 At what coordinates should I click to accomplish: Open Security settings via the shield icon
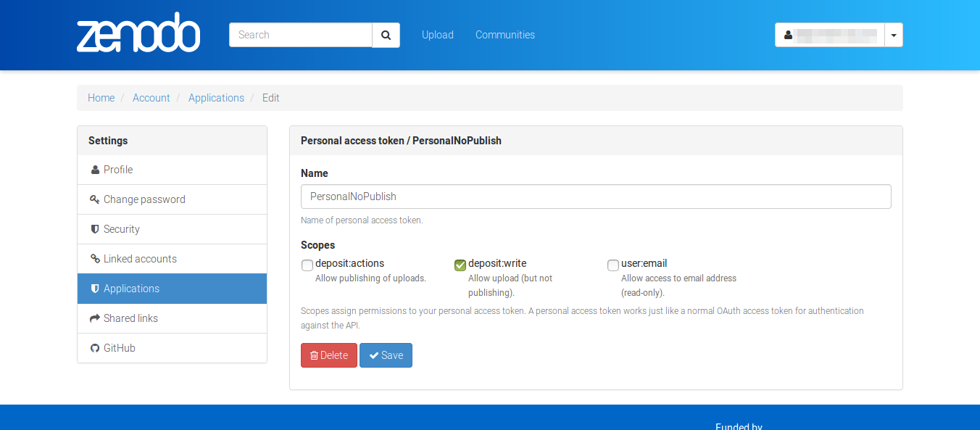point(94,228)
